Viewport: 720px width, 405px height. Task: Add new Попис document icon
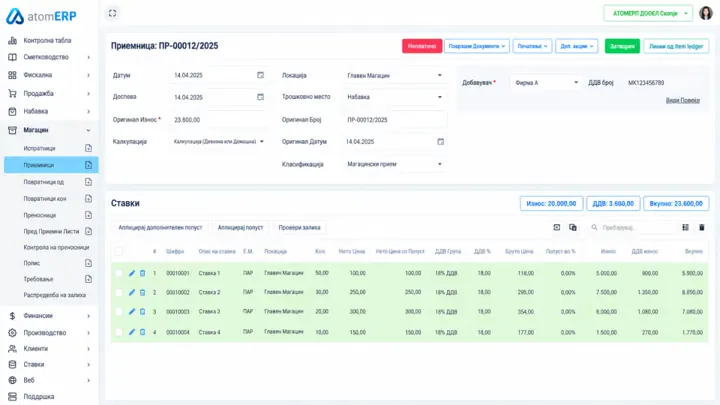click(x=88, y=263)
